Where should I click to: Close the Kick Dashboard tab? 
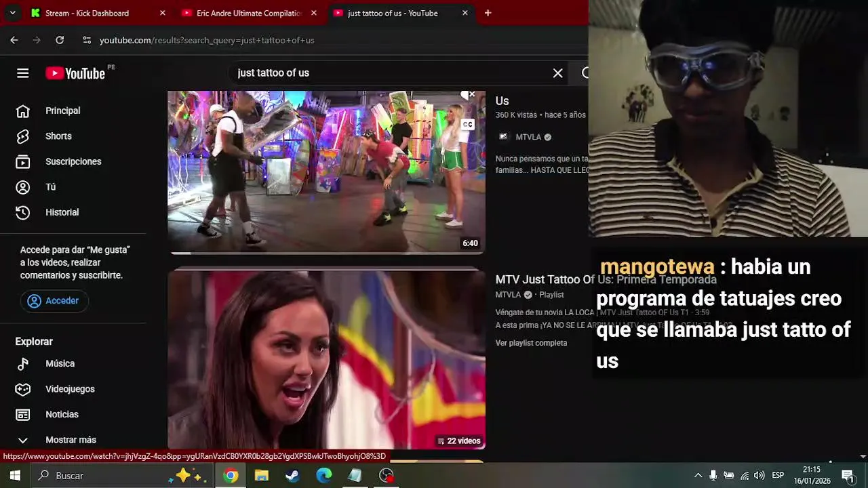point(162,13)
